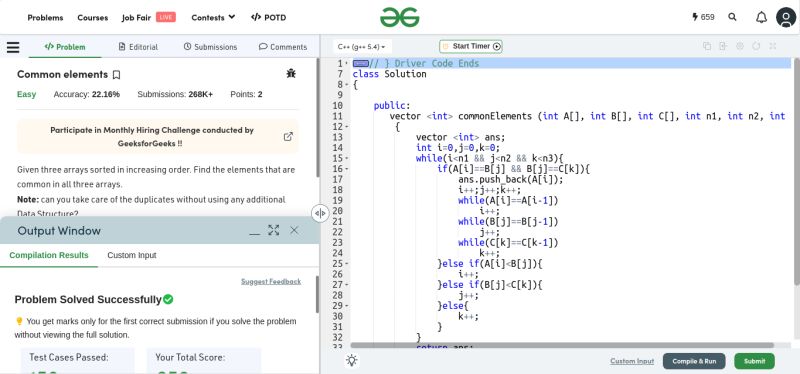Collapse function body fold at line 12
Viewport: 800px width, 374px height.
(x=347, y=127)
